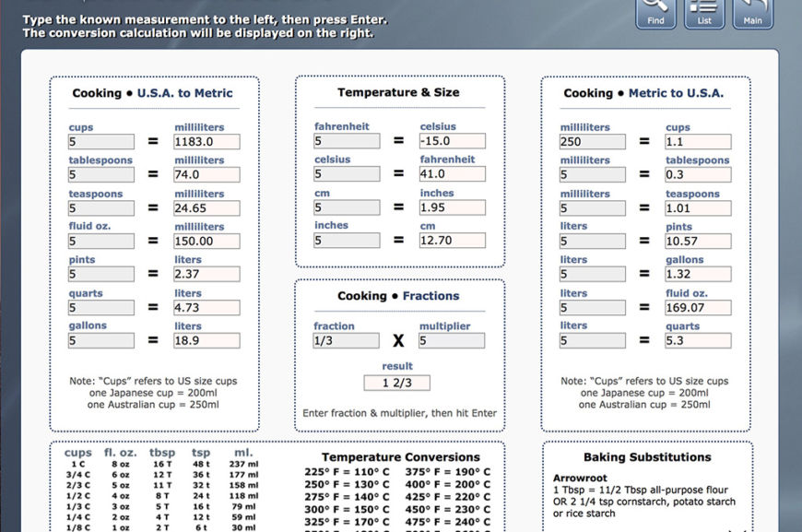802x532 pixels.
Task: Click the milliliters result showing 74.0
Action: pos(206,174)
